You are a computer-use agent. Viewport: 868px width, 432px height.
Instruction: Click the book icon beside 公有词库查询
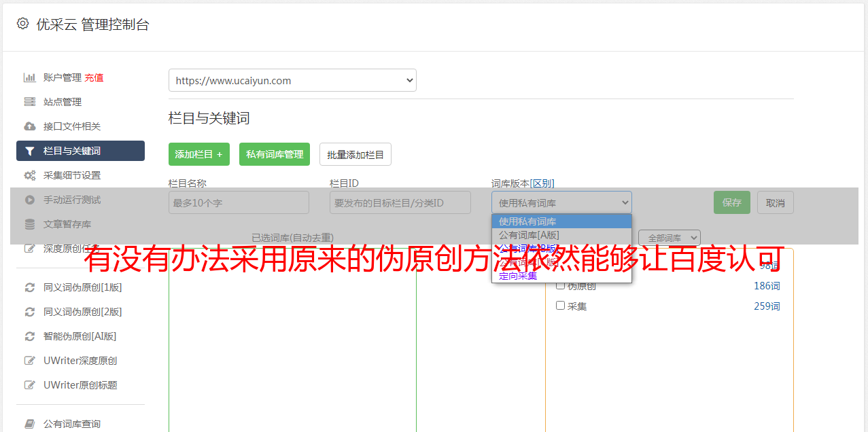coord(29,424)
